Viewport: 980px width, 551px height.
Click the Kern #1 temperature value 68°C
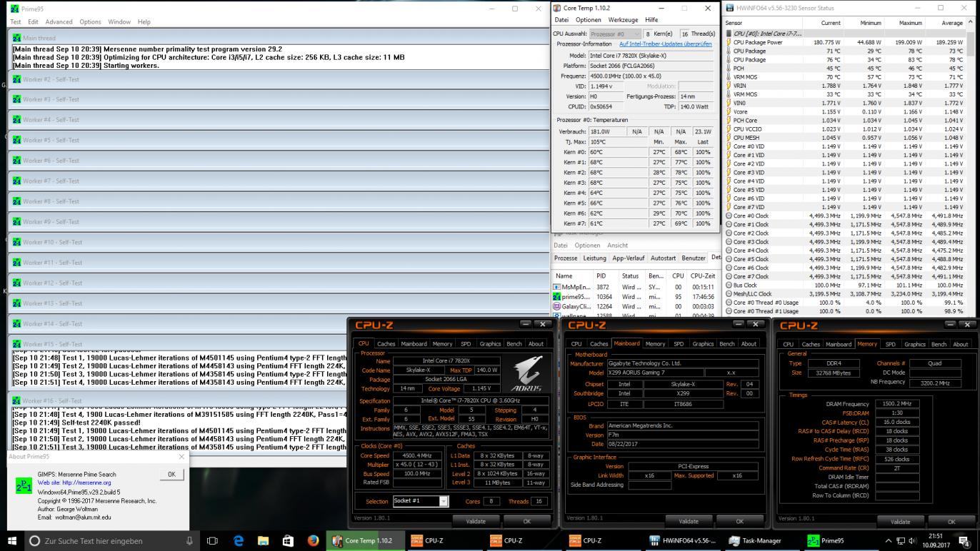point(595,162)
